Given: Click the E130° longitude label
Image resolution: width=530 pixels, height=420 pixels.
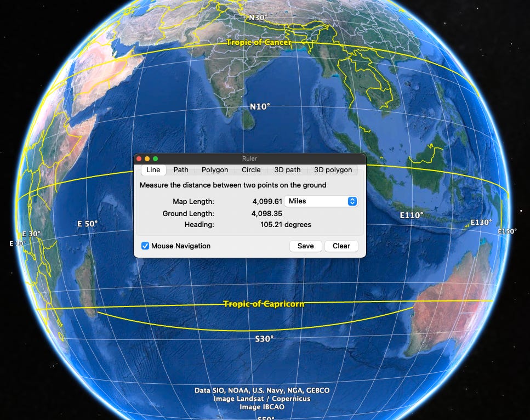Looking at the screenshot, I should click(481, 223).
